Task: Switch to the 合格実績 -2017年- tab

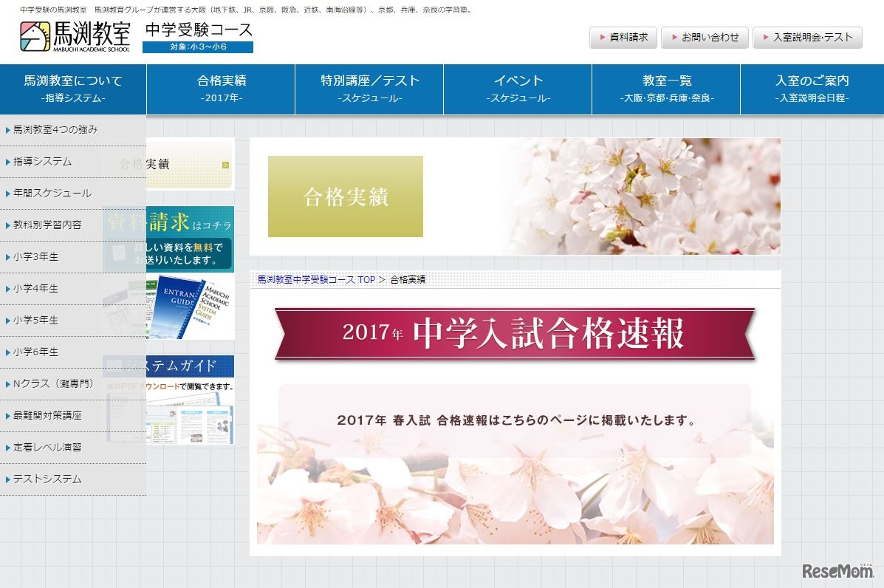Action: point(222,89)
